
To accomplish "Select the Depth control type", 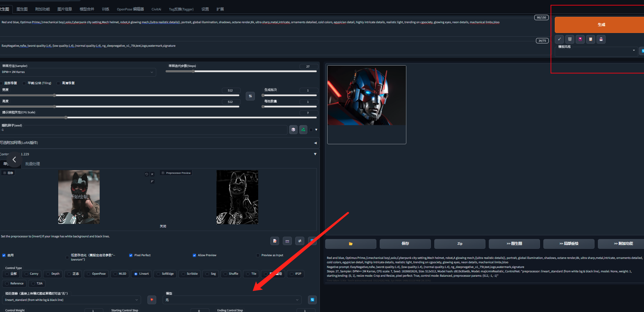I will pyautogui.click(x=53, y=274).
